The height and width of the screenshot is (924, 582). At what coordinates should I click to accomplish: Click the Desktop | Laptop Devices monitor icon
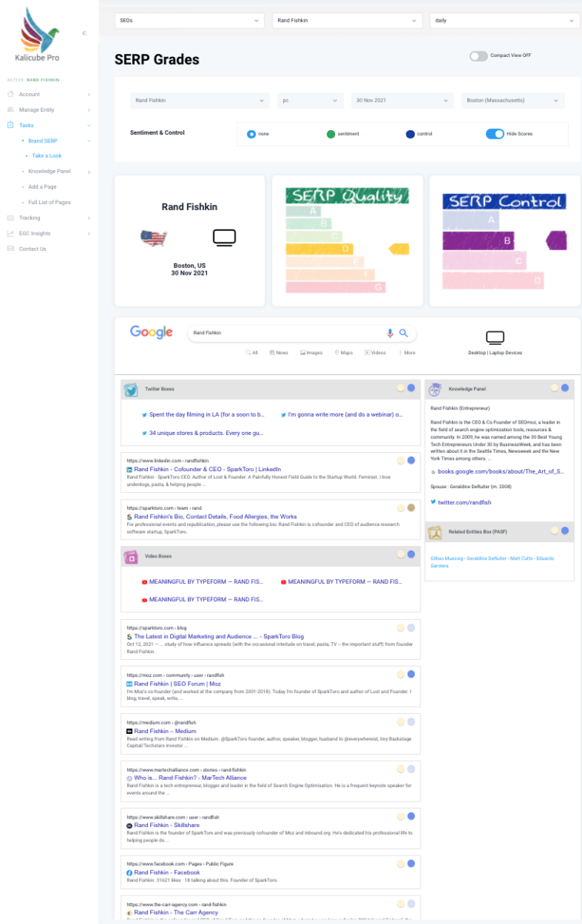click(x=495, y=337)
